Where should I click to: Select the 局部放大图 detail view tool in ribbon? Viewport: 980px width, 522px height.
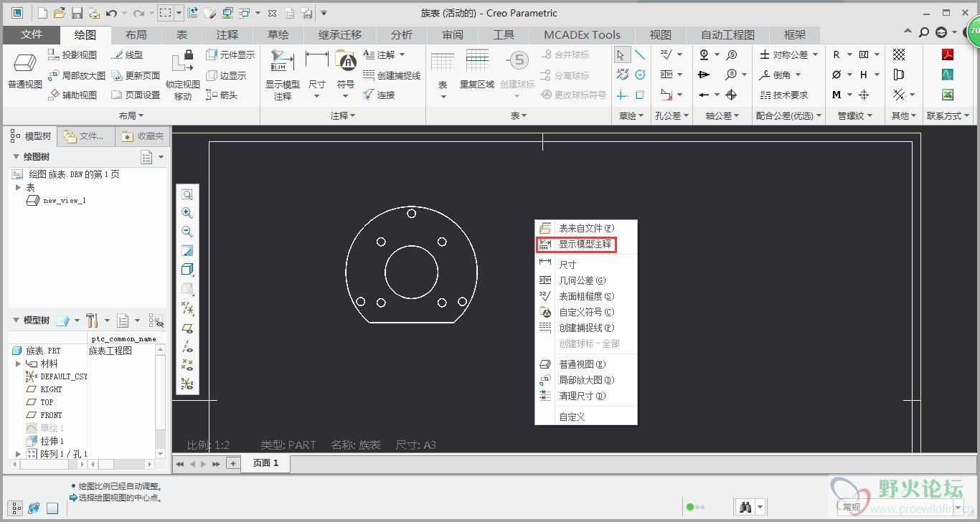(x=76, y=75)
